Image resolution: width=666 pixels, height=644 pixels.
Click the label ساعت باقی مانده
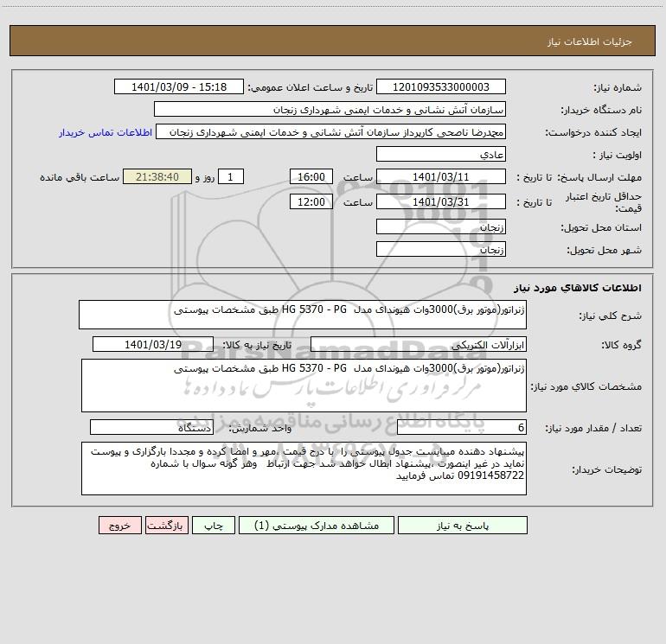pyautogui.click(x=80, y=177)
